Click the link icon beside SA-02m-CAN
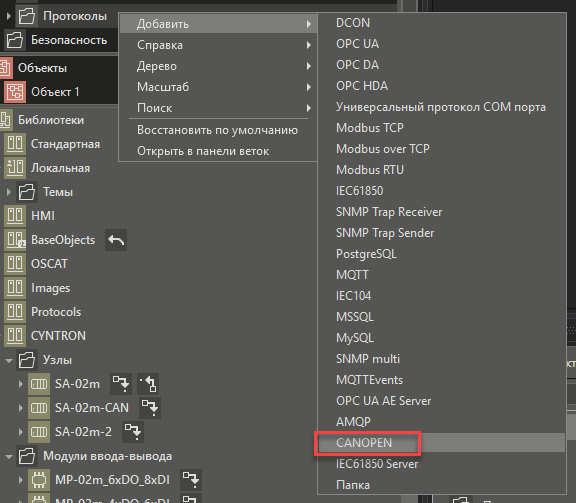Screen dimensions: 576x503 pos(150,408)
